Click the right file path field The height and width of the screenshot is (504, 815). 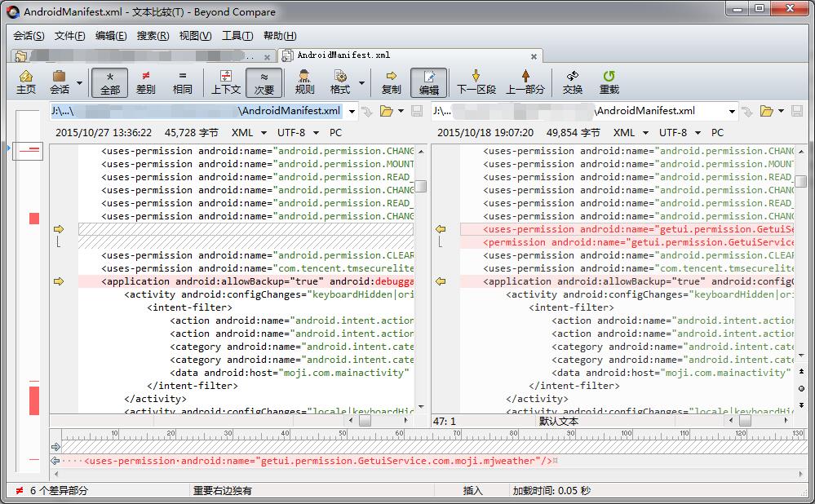coord(578,111)
